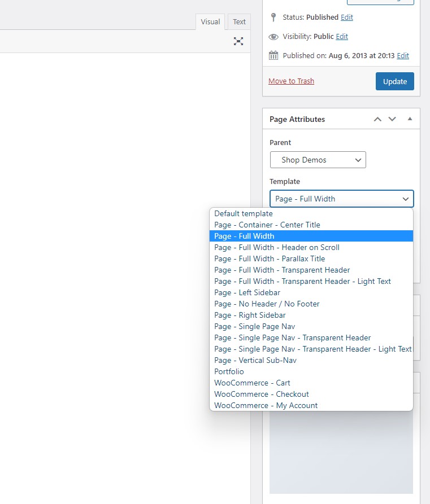Choose Page - Left Sidebar template
This screenshot has height=504, width=430.
[x=311, y=292]
